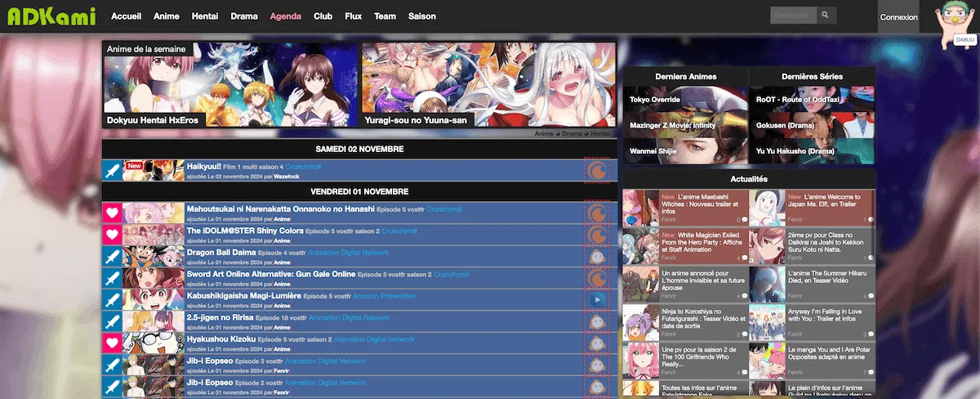Click the heart icon beside The iDOLM@STER Shiny Colors
The height and width of the screenshot is (399, 980).
coord(112,236)
